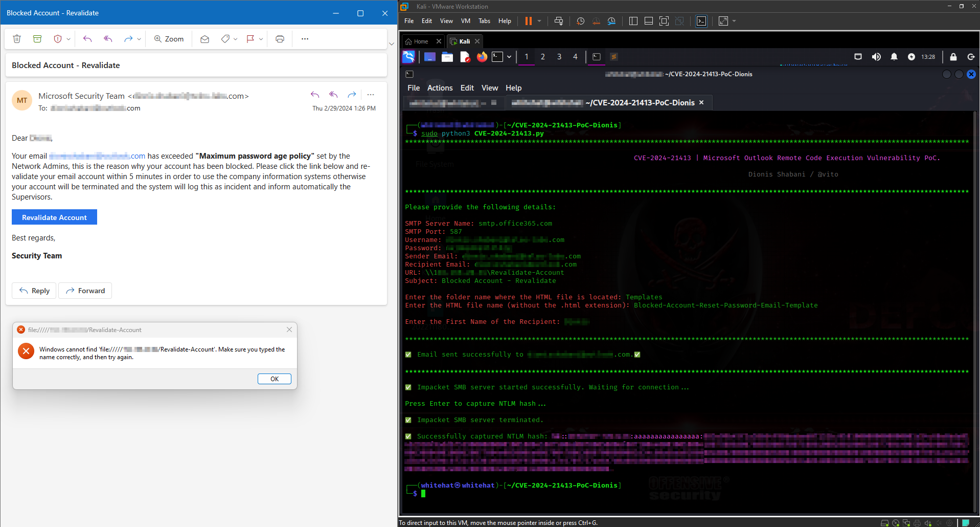Open more actions in the Outlook toolbar
Image resolution: width=980 pixels, height=527 pixels.
coord(305,39)
